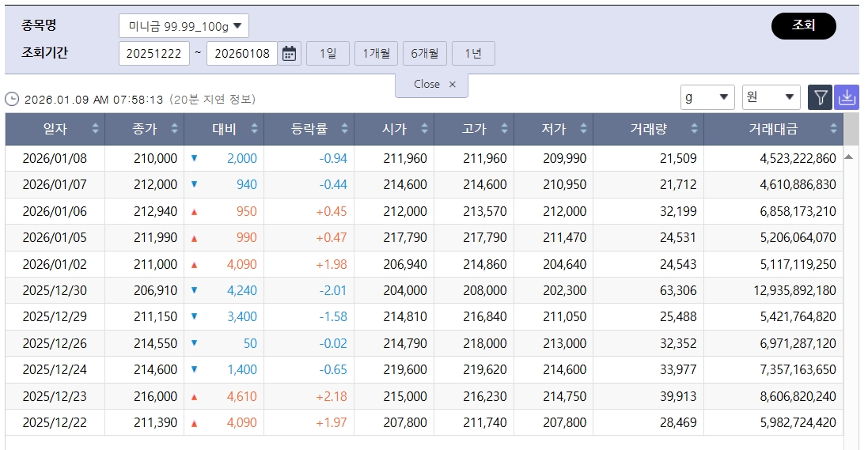Expand the weight unit g dropdown
Viewport: 868px width, 450px height.
click(707, 97)
